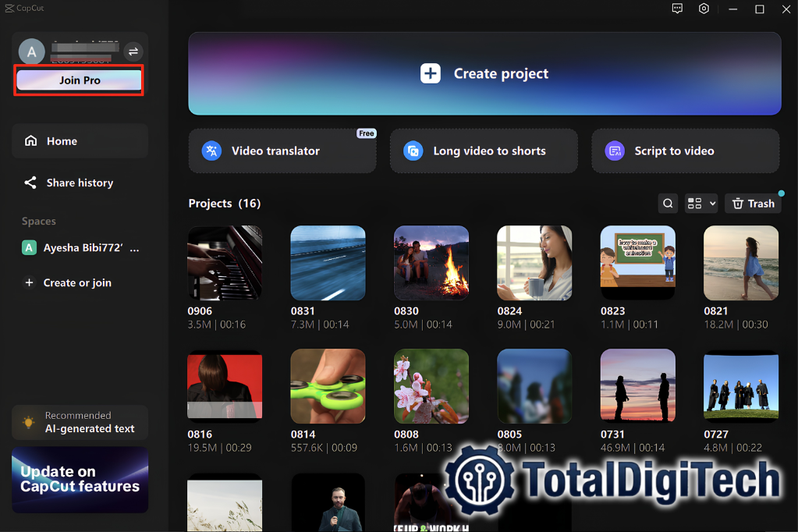
Task: Open Share history in the sidebar
Action: coord(80,183)
